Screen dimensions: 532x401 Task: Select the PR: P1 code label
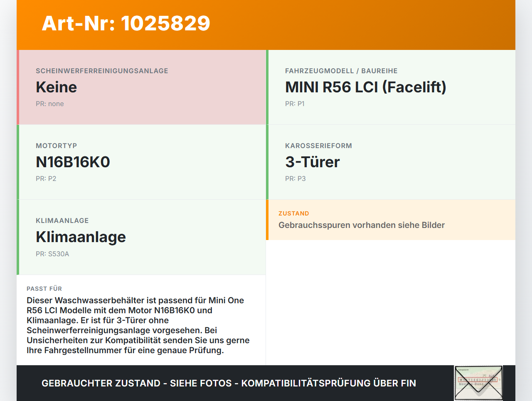295,104
